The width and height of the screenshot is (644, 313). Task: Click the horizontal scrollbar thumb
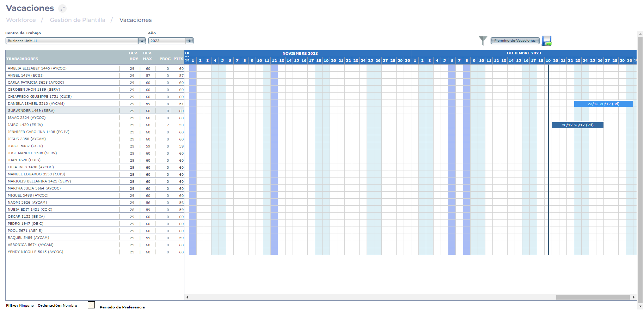[x=593, y=297]
